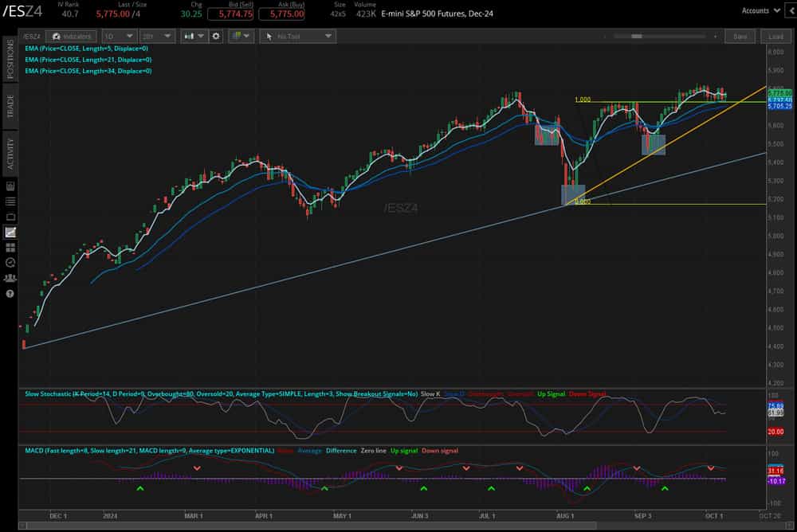This screenshot has height=532, width=797.
Task: Click the question mark help icon
Action: coord(10,294)
